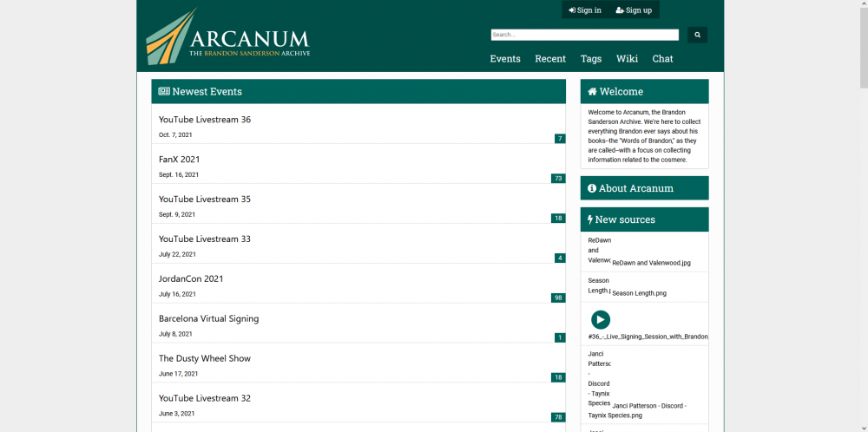The image size is (868, 432).
Task: Open the Janci Patterson - Discord - Taynix Species.png source
Action: click(x=637, y=410)
